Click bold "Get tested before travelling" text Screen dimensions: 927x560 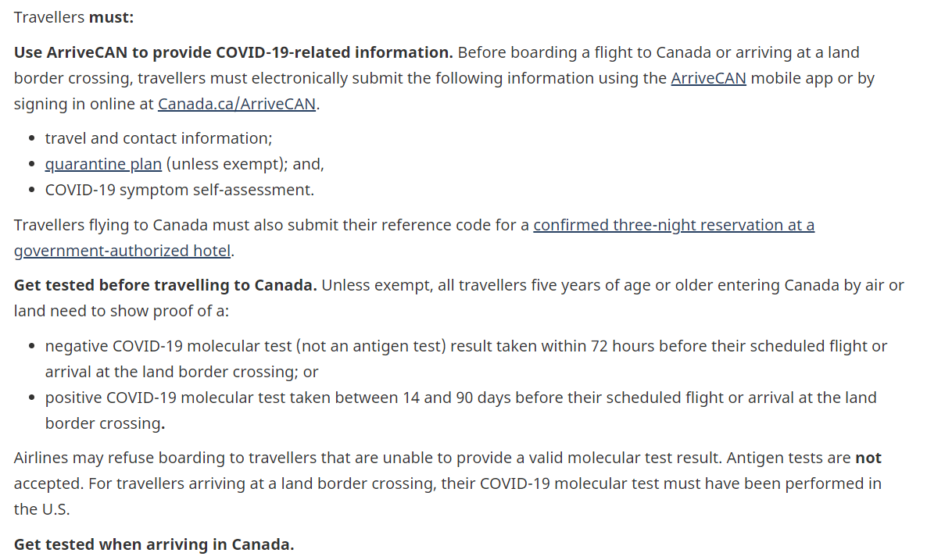point(165,285)
